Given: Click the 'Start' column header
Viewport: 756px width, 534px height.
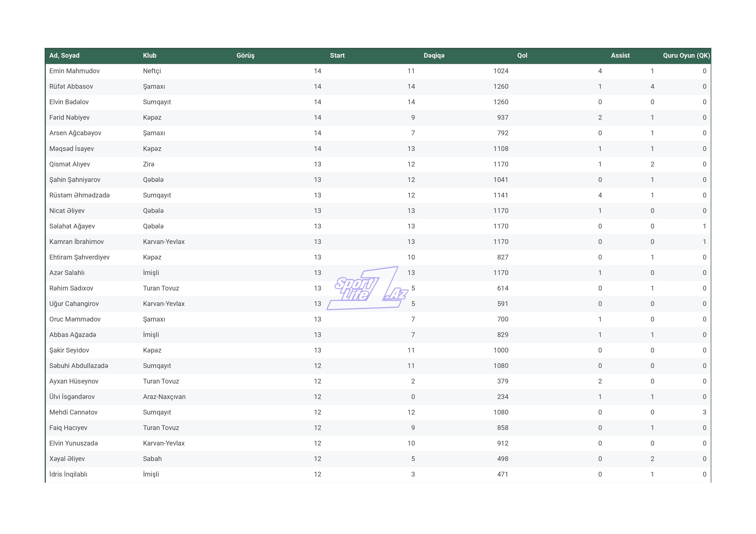Looking at the screenshot, I should 337,56.
